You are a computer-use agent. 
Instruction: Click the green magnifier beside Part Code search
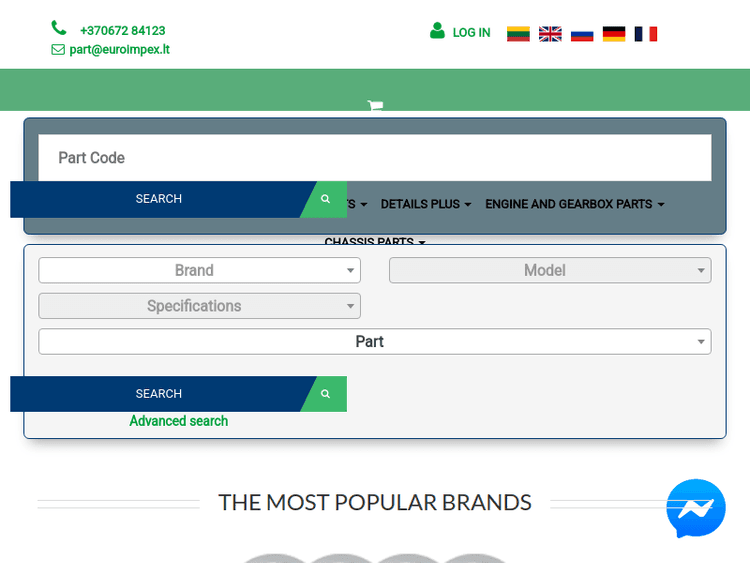tap(326, 199)
